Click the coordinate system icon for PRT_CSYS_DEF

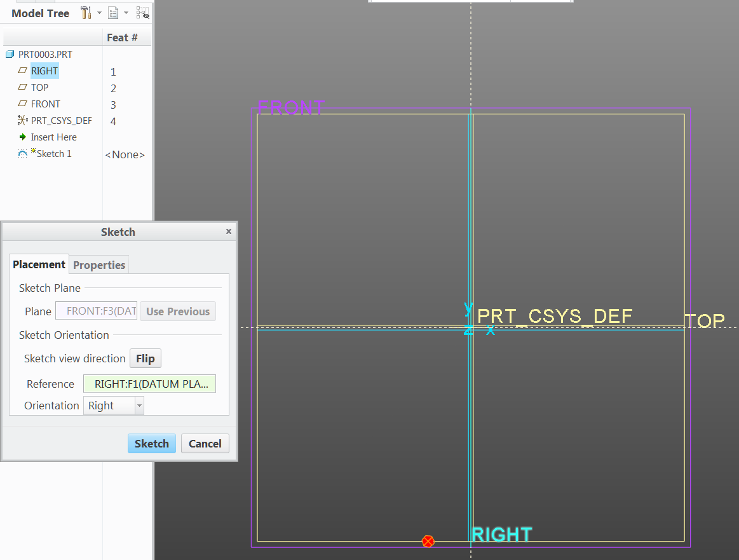pos(23,120)
